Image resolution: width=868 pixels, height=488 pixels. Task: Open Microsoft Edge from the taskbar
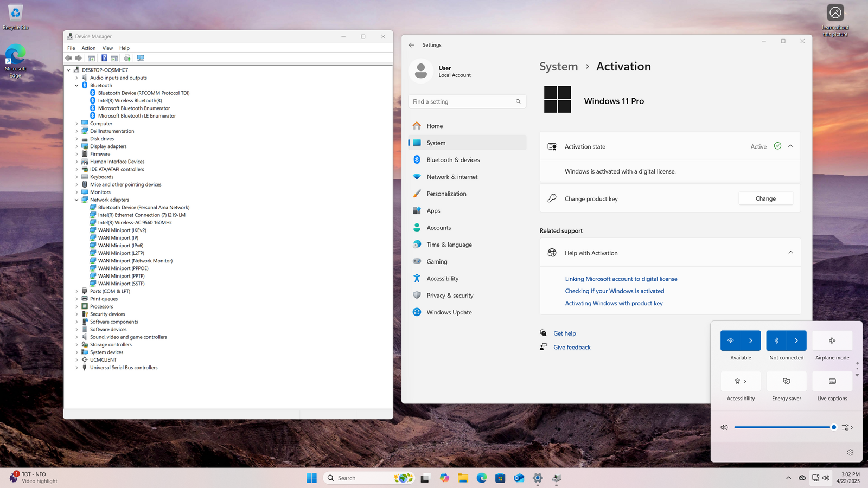[482, 478]
